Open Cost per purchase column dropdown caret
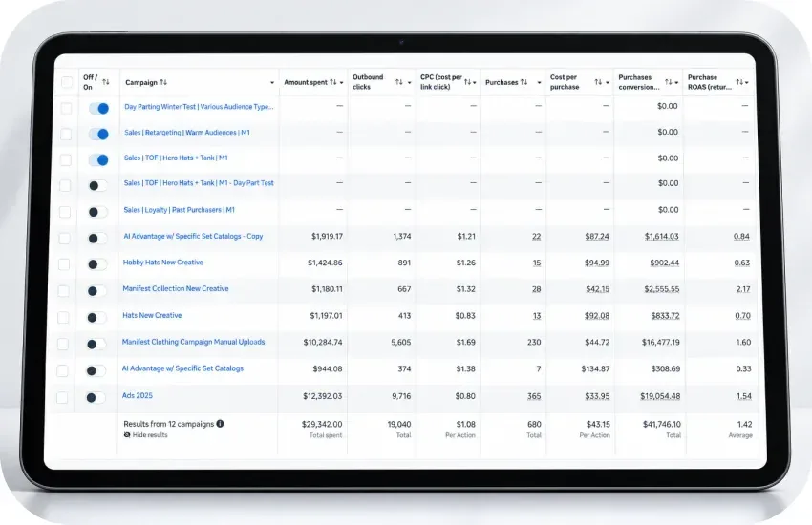Viewport: 812px width, 525px height. coord(607,83)
